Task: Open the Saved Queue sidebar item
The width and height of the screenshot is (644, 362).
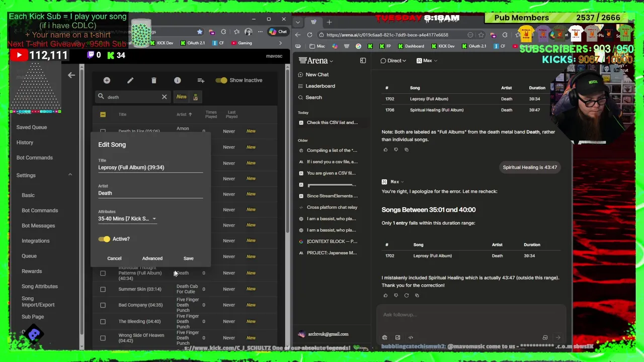Action: pos(32,127)
